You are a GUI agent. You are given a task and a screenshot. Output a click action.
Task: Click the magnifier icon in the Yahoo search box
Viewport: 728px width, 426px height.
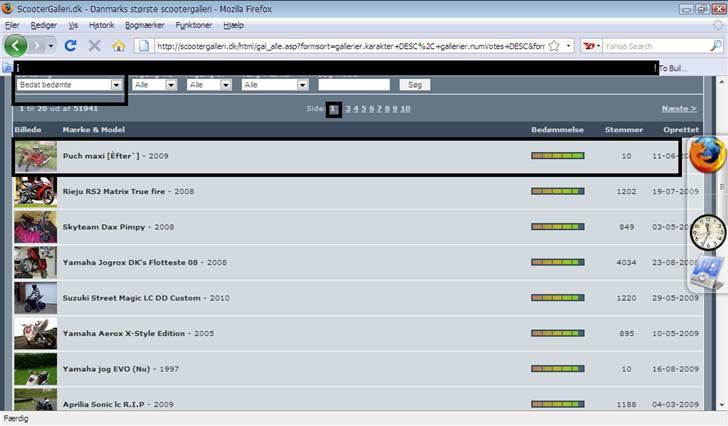tap(716, 45)
